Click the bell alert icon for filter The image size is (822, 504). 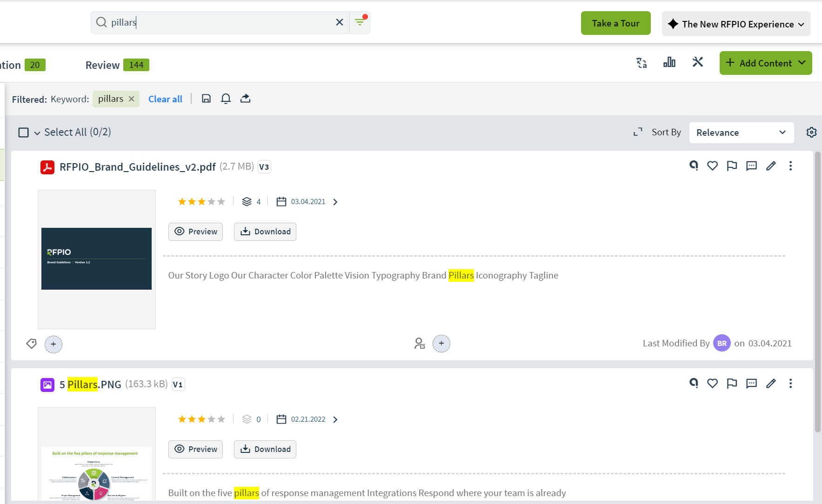pos(226,99)
